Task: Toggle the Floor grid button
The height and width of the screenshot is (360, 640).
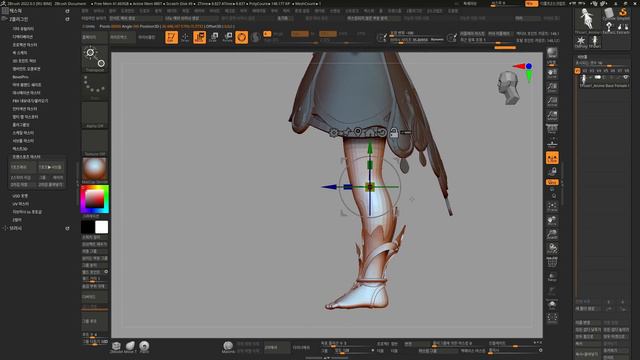Action: (x=552, y=144)
